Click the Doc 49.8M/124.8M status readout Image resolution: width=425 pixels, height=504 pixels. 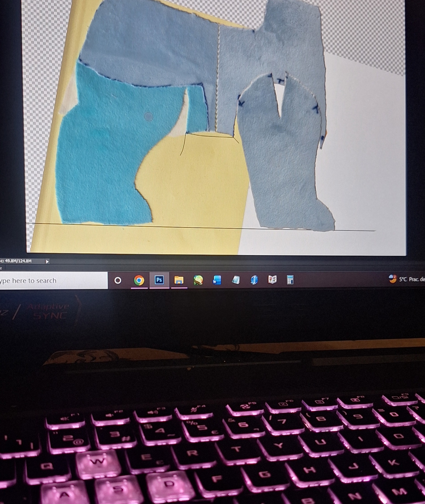click(18, 261)
